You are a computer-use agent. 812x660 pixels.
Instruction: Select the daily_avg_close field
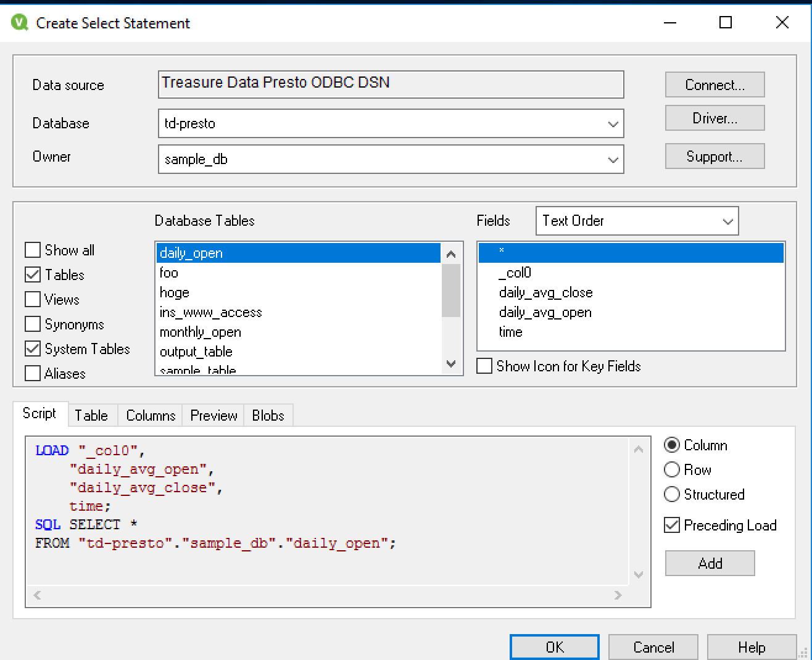[631, 292]
